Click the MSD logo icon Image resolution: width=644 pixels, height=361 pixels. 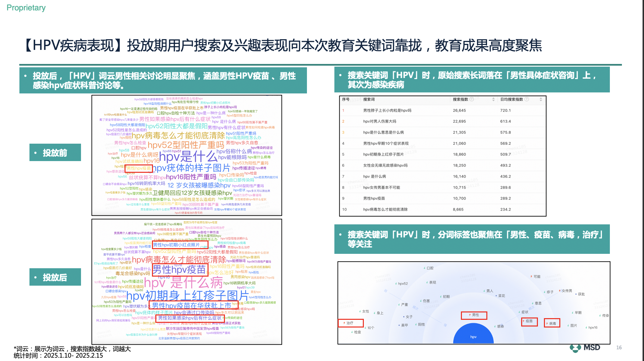tap(575, 348)
